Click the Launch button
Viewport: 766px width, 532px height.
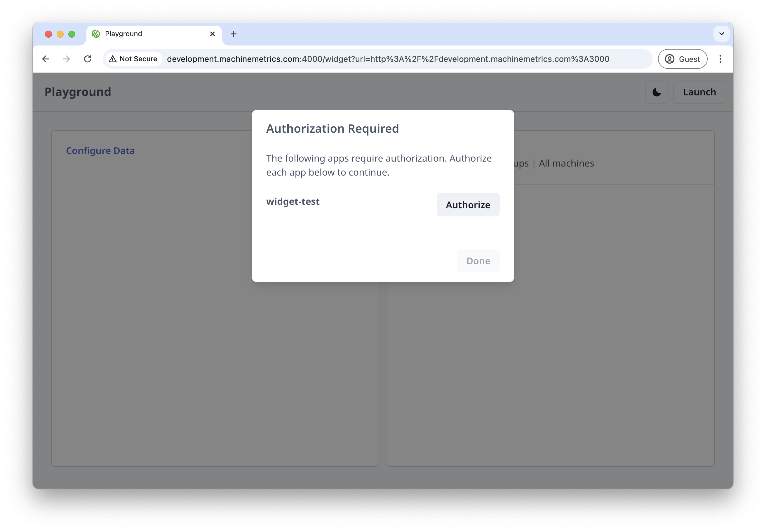699,92
